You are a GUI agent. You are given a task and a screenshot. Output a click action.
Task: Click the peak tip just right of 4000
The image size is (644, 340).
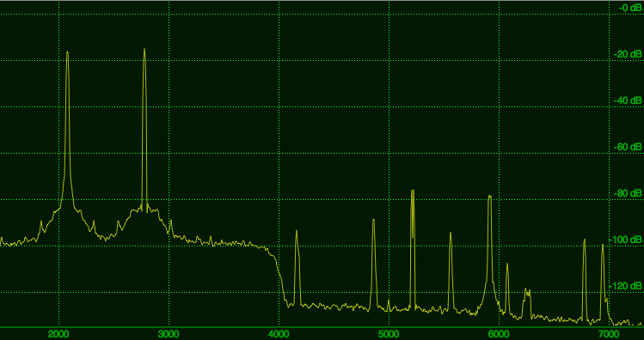pyautogui.click(x=296, y=231)
